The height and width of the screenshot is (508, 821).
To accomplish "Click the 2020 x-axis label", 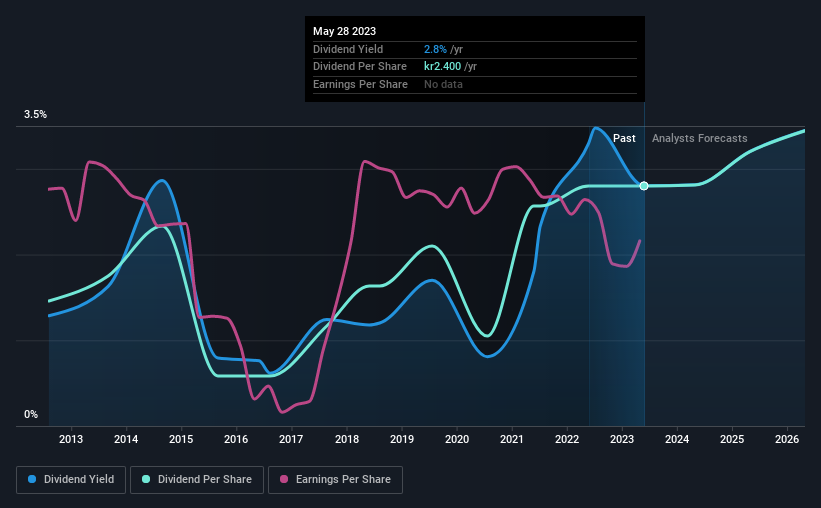I will 457,439.
